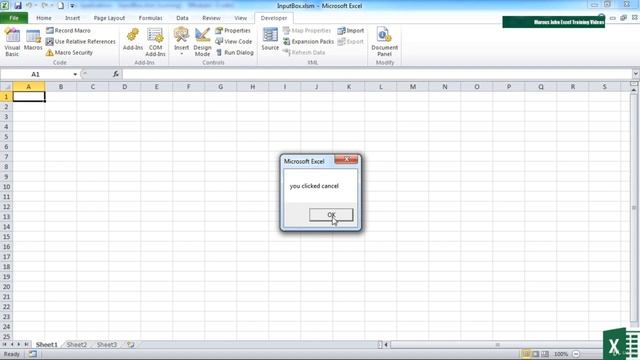This screenshot has height=360, width=640.
Task: Click OK in the message box
Action: coord(331,215)
